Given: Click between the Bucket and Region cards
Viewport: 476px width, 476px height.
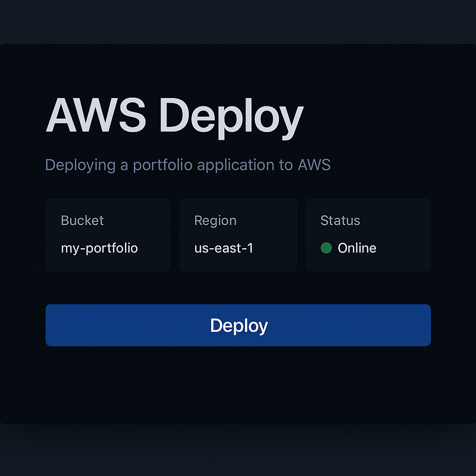Looking at the screenshot, I should pyautogui.click(x=174, y=235).
